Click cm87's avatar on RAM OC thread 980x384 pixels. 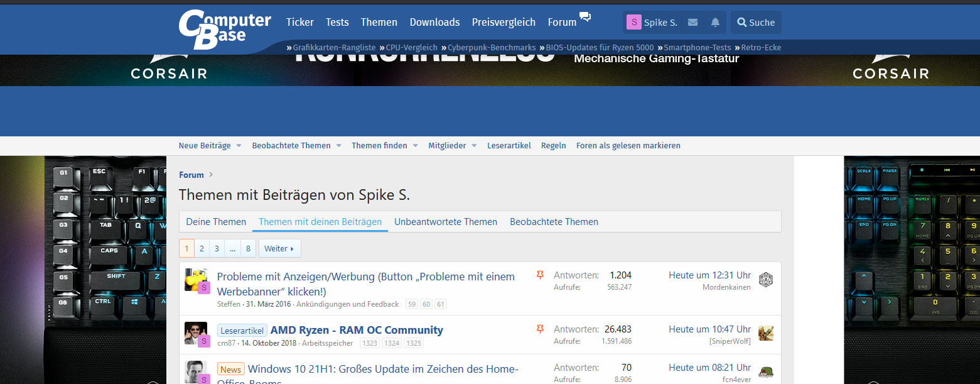(195, 333)
